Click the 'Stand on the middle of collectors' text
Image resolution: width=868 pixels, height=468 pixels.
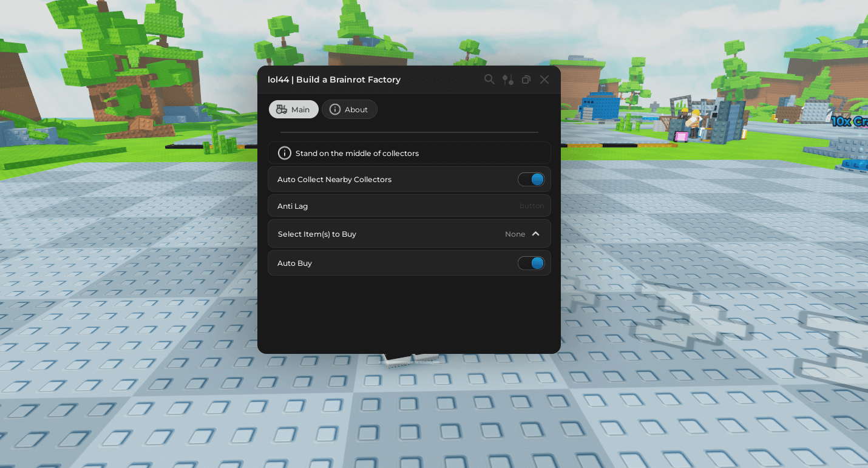pos(357,153)
